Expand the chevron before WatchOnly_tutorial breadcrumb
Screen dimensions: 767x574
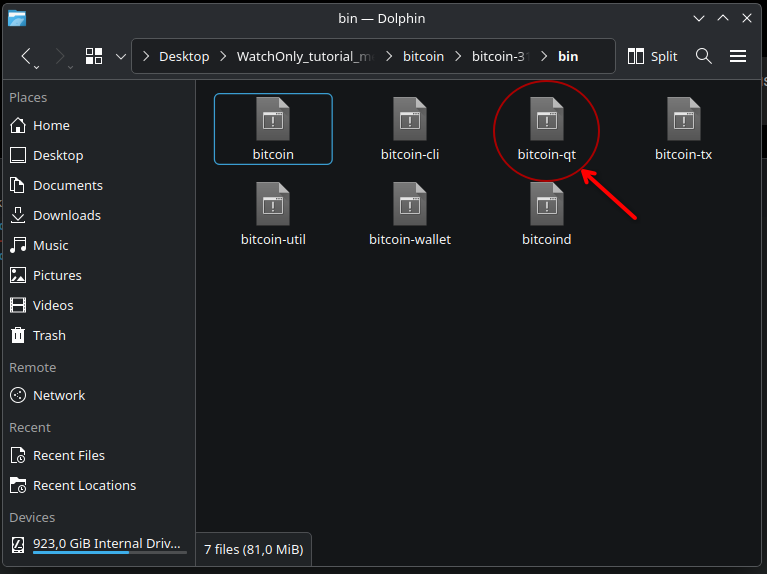tap(223, 57)
